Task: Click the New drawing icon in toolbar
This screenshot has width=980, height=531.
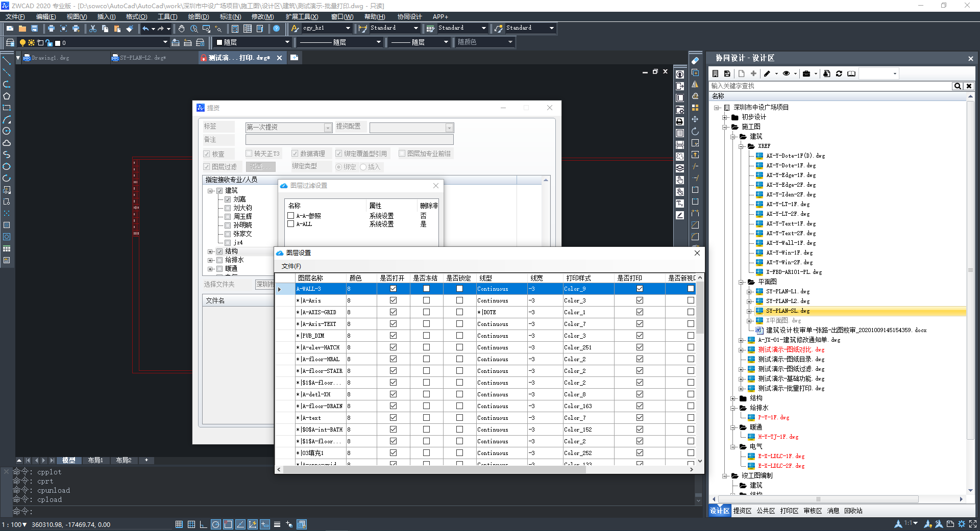Action: tap(10, 29)
